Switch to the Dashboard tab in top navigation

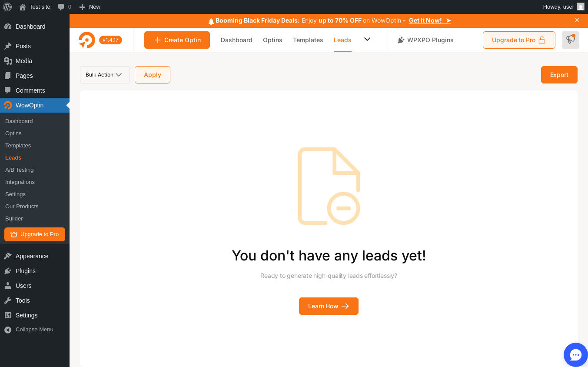[x=236, y=40]
